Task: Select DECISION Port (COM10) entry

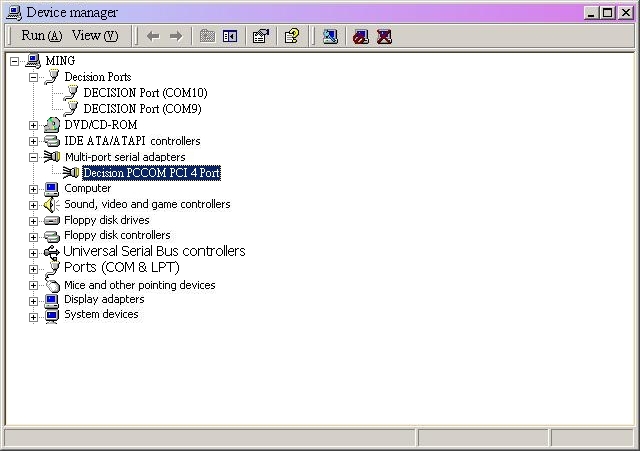Action: [145, 93]
